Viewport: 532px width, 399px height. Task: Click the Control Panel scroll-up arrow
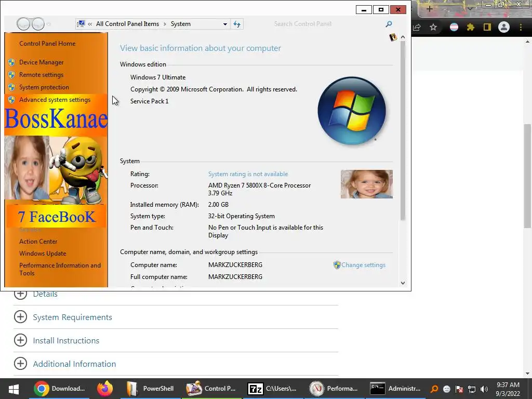(403, 37)
